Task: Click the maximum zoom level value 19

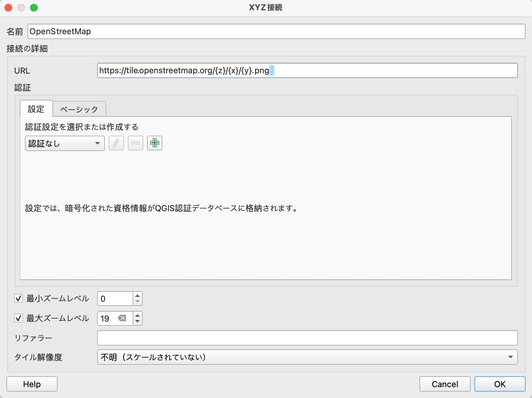Action: coord(105,319)
